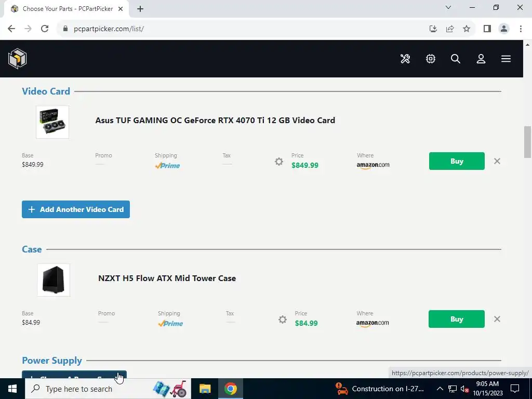Click the Video Card section heading

pos(46,91)
